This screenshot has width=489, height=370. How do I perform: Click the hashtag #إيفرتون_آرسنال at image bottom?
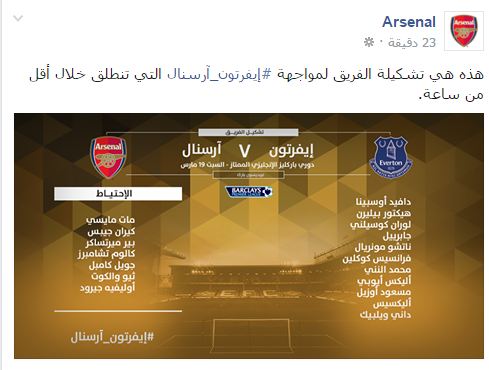tap(112, 337)
